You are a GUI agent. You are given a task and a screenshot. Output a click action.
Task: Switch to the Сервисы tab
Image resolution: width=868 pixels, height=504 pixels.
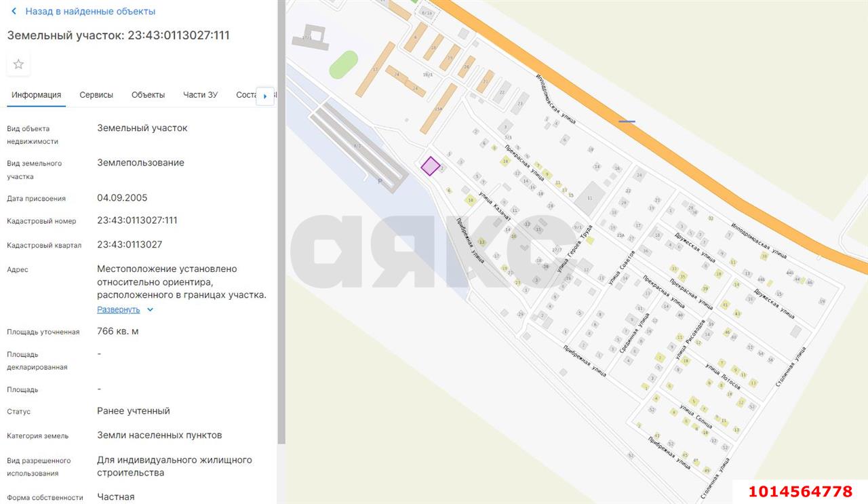click(96, 95)
